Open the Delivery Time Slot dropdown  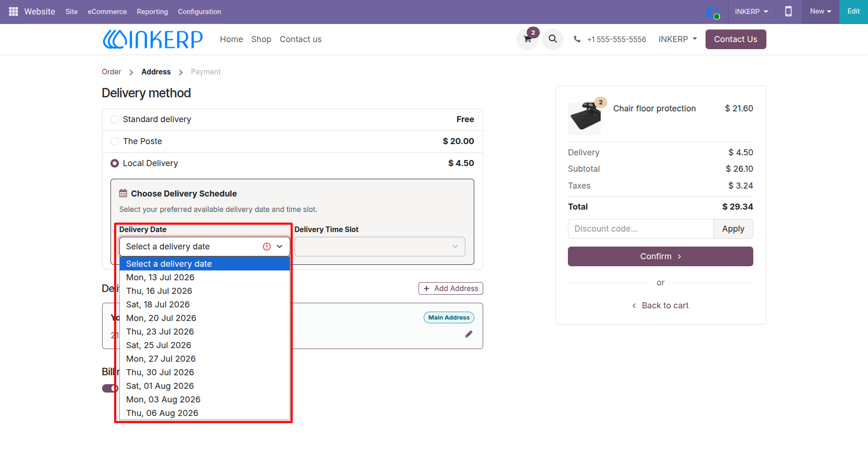pyautogui.click(x=380, y=247)
